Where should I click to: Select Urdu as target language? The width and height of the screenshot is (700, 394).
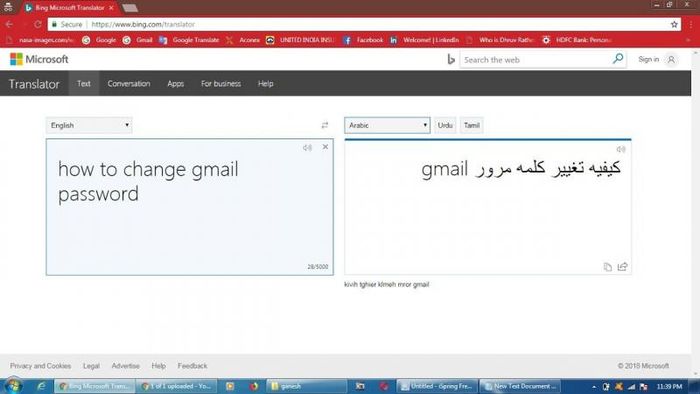pos(445,125)
